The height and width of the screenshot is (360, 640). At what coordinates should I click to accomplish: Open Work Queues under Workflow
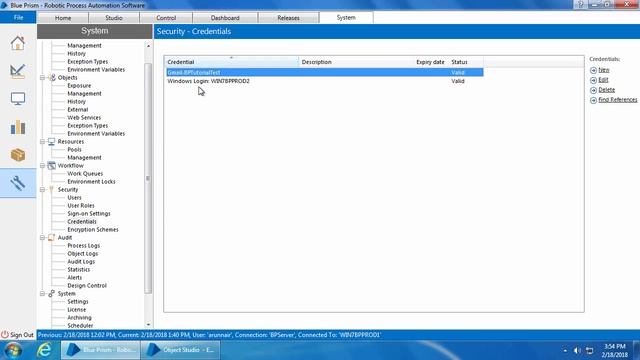(85, 174)
